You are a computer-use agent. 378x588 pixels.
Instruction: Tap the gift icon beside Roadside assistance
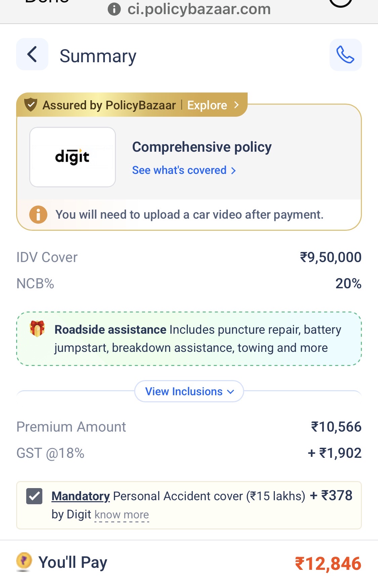[x=37, y=329]
